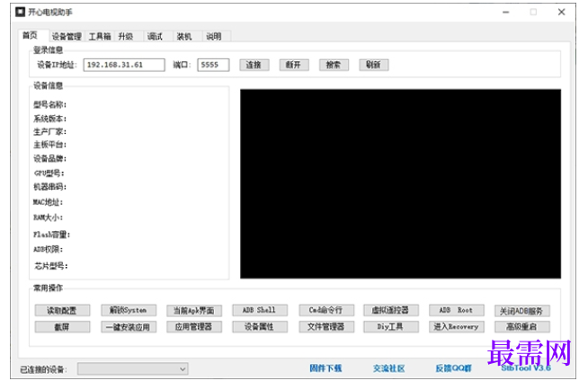Viewport: 588px width, 381px height.
Task: Click the 生产厂家 label
Action: click(x=49, y=132)
